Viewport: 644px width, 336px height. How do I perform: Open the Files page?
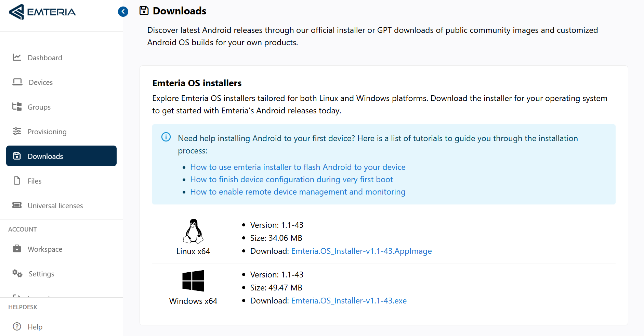coord(61,181)
